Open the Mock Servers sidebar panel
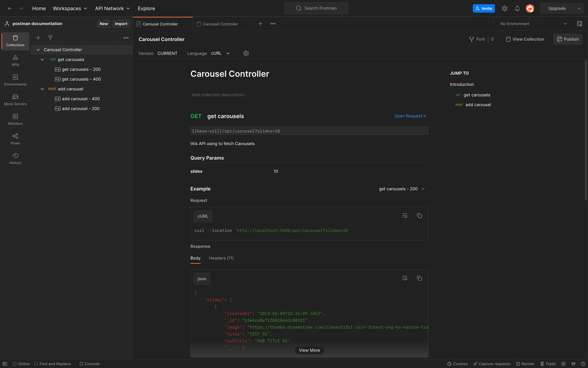Screen dimensions: 588x368 coord(15,100)
